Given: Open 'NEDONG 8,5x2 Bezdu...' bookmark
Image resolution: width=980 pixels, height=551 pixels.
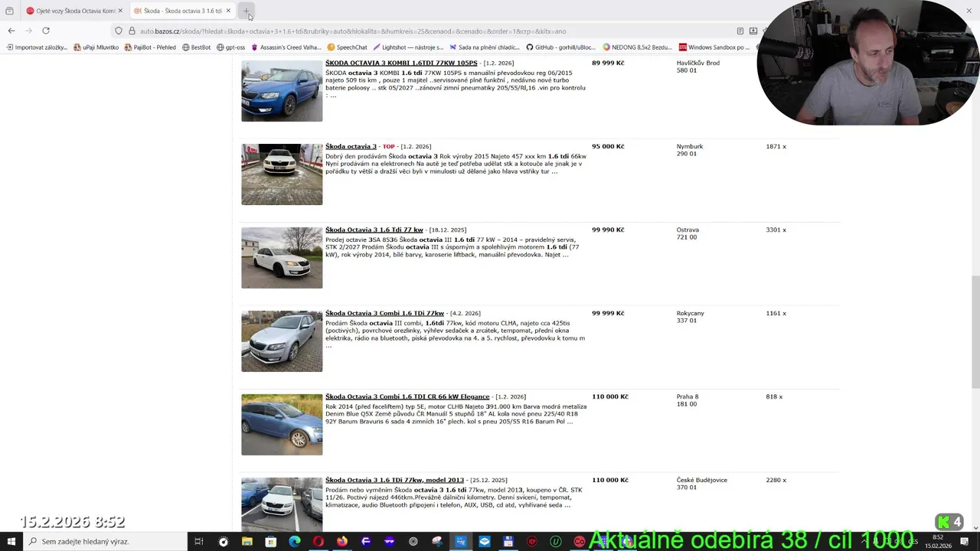Looking at the screenshot, I should tap(637, 47).
